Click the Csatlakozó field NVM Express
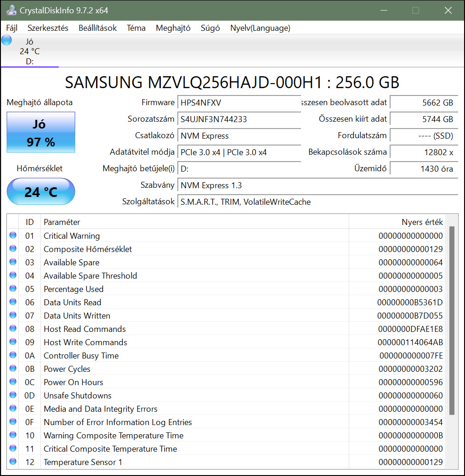The image size is (465, 476). coord(239,136)
